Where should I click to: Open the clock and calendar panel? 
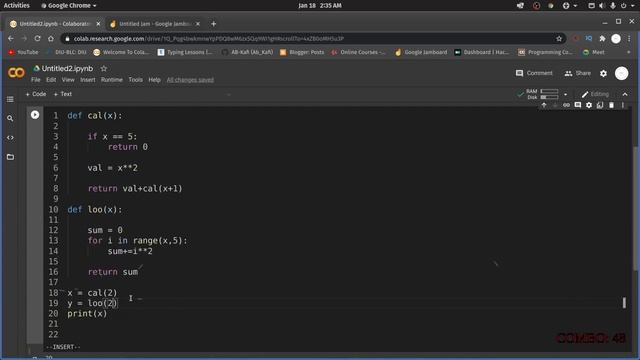pos(320,5)
